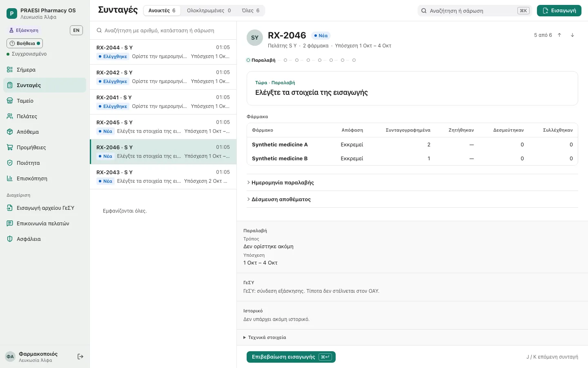
Task: Open Ασφάλεια security section
Action: (x=45, y=239)
